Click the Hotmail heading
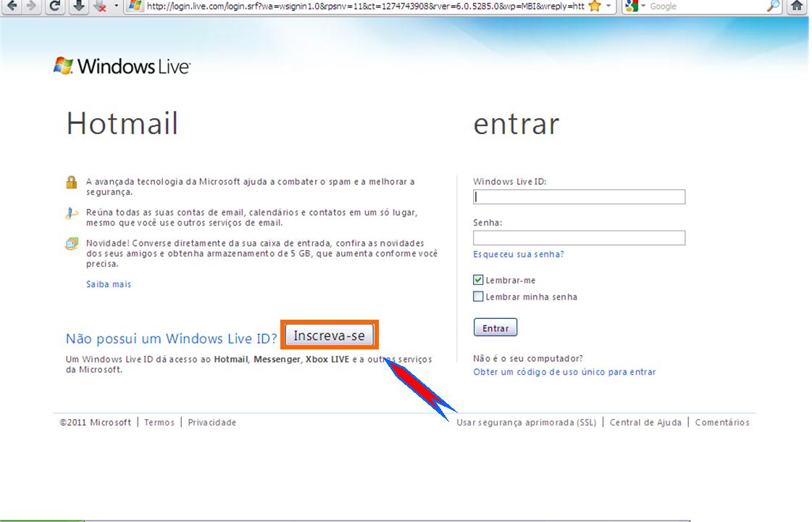Screen dimensions: 812x522 coord(122,123)
